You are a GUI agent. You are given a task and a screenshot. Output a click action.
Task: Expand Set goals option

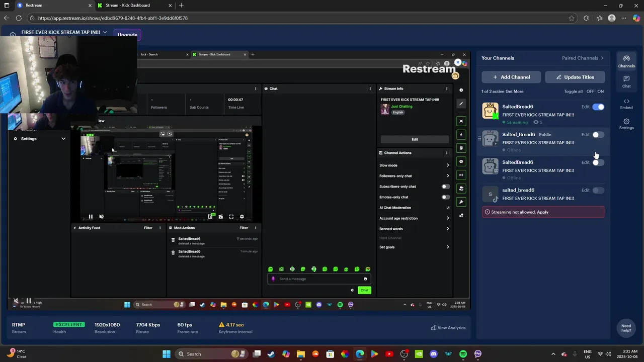pyautogui.click(x=448, y=247)
